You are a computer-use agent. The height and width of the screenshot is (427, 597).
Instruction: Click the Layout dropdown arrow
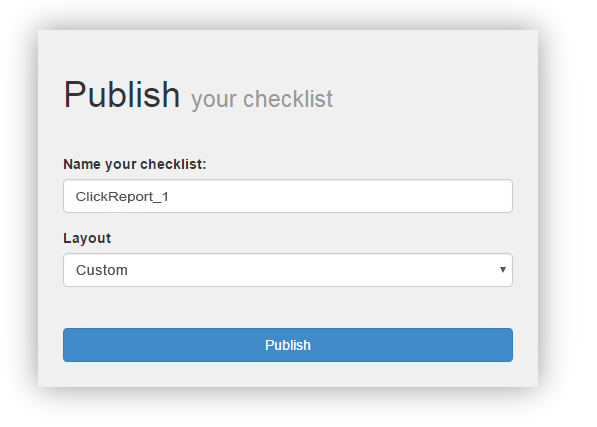(503, 269)
